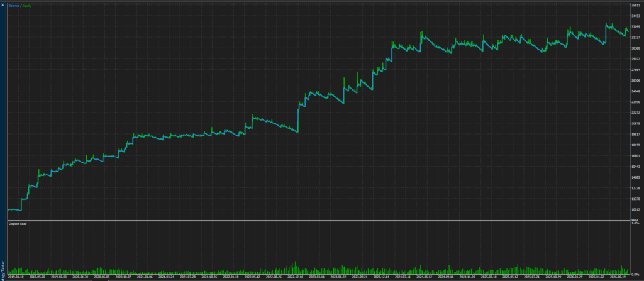The height and width of the screenshot is (281, 644).
Task: Click the 2020.06.05 date label
Action: 102,277
